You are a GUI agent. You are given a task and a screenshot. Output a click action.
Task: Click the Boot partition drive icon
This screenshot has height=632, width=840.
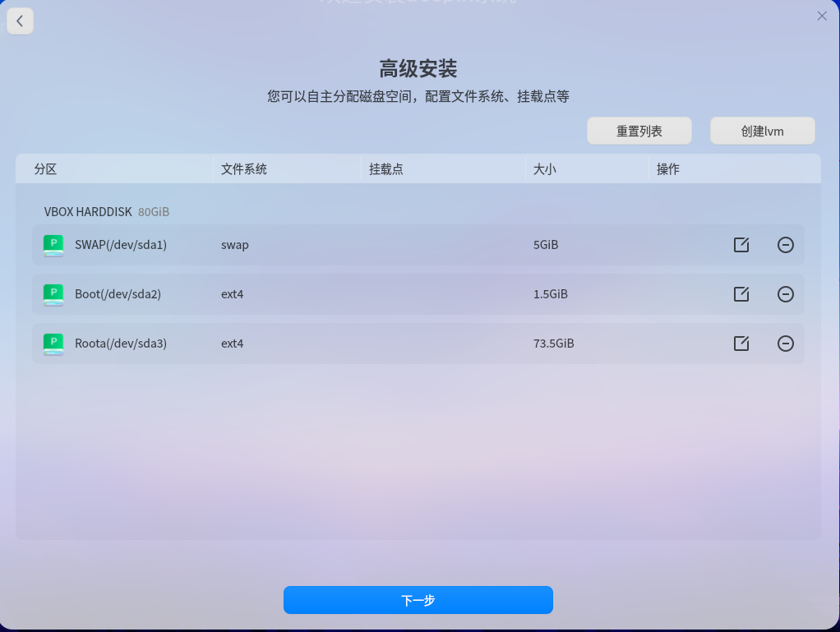pos(53,294)
